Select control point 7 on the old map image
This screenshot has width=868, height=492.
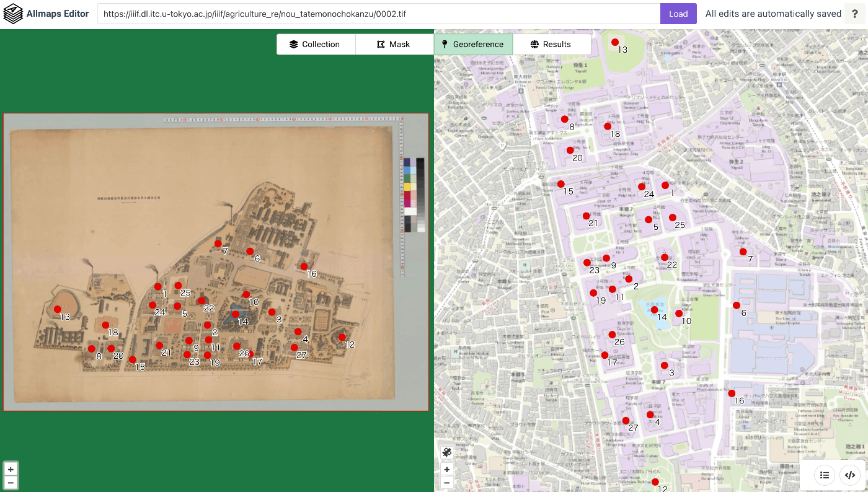coord(218,244)
